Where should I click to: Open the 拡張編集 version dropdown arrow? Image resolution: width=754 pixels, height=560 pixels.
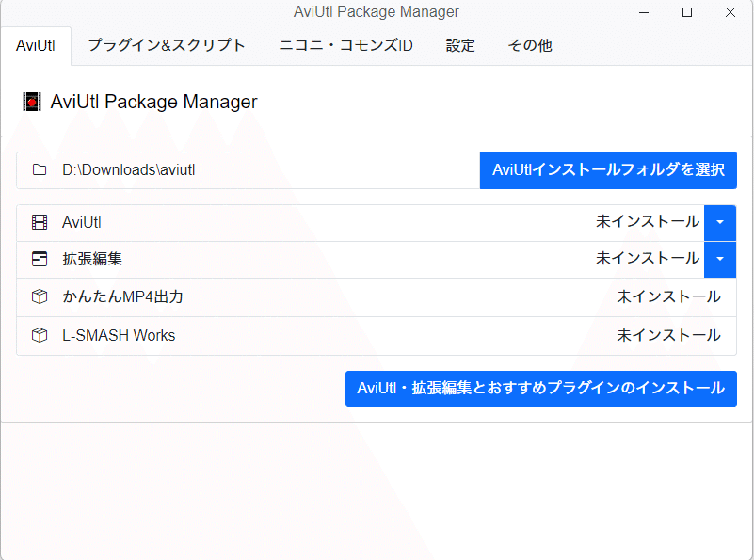point(720,260)
